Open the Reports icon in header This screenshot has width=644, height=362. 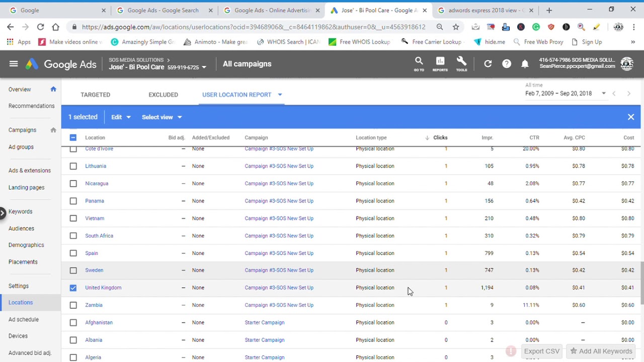coord(440,62)
